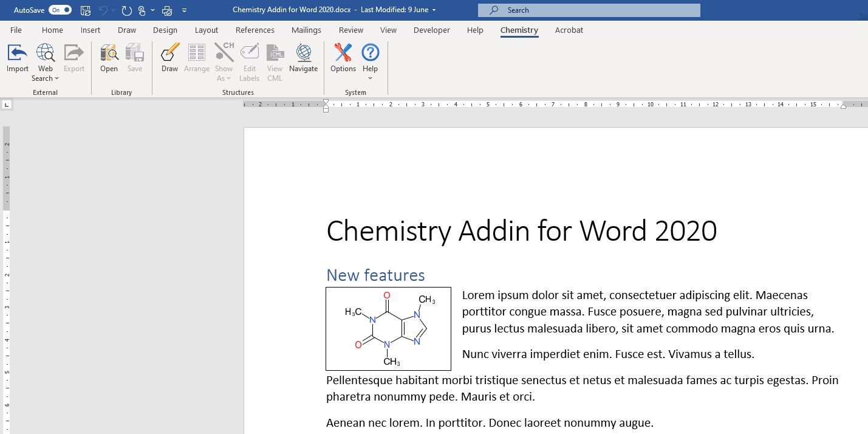
Task: Toggle the AutoSave switch off
Action: click(60, 10)
